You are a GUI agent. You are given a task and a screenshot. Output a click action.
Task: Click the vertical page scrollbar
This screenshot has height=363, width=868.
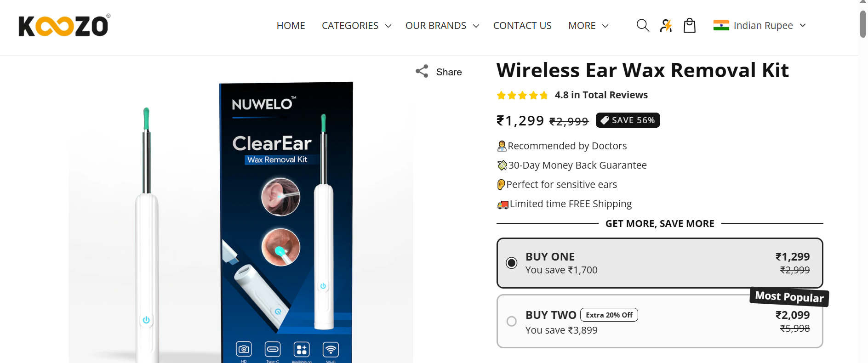pos(863,24)
